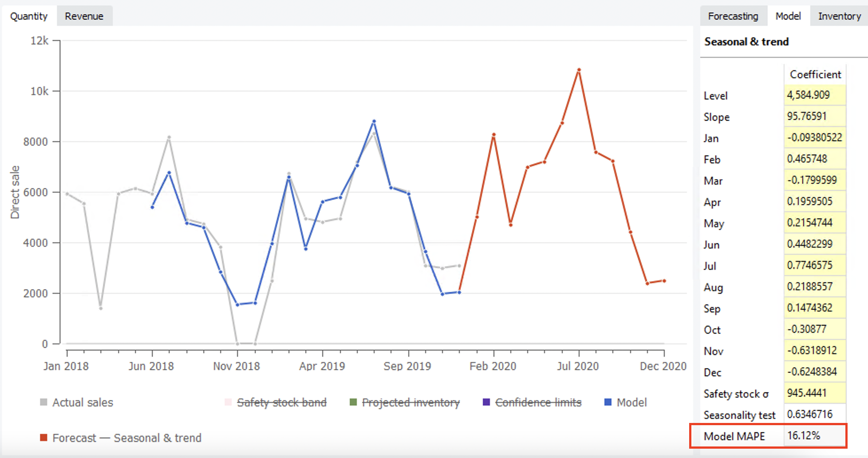Screen dimensions: 868x458
Task: Select the Jul coefficient cell
Action: pos(814,265)
